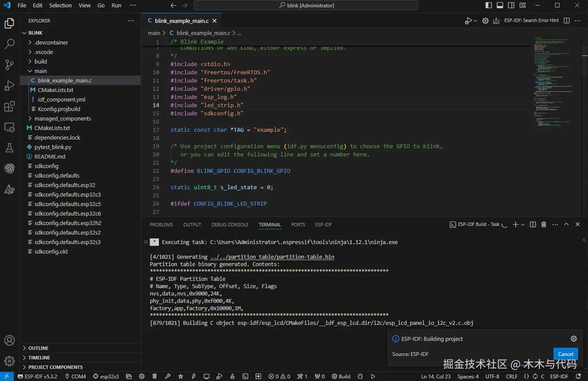This screenshot has width=588, height=381.
Task: Cancel the ESP-IDF building project notification
Action: pos(565,354)
